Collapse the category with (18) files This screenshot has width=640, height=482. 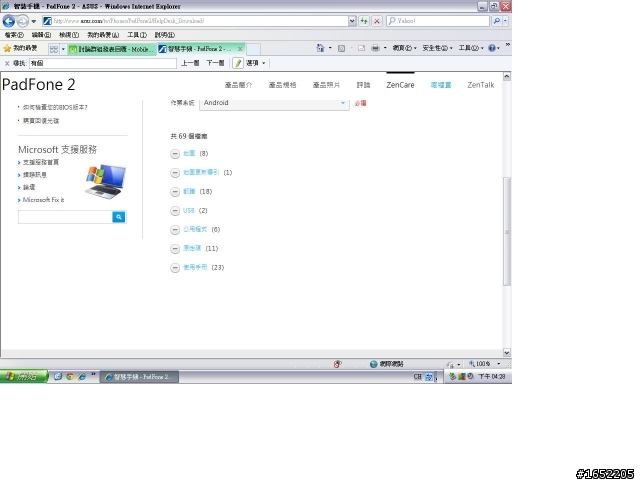[x=175, y=192]
